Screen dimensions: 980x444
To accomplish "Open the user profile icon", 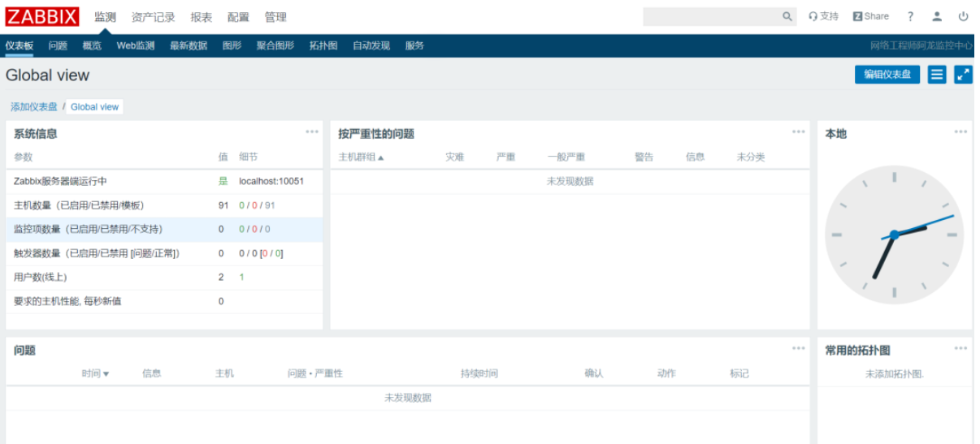I will point(937,16).
